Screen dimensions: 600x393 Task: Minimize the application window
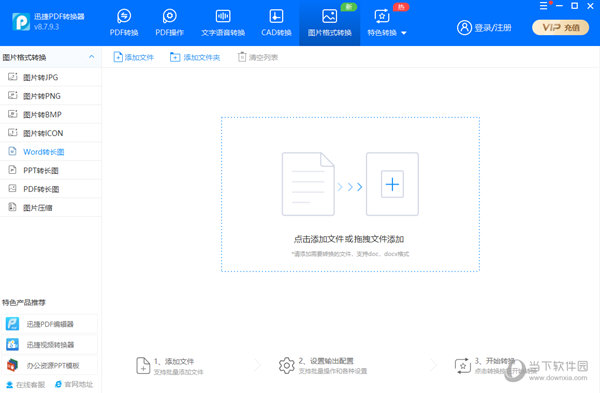pos(559,6)
